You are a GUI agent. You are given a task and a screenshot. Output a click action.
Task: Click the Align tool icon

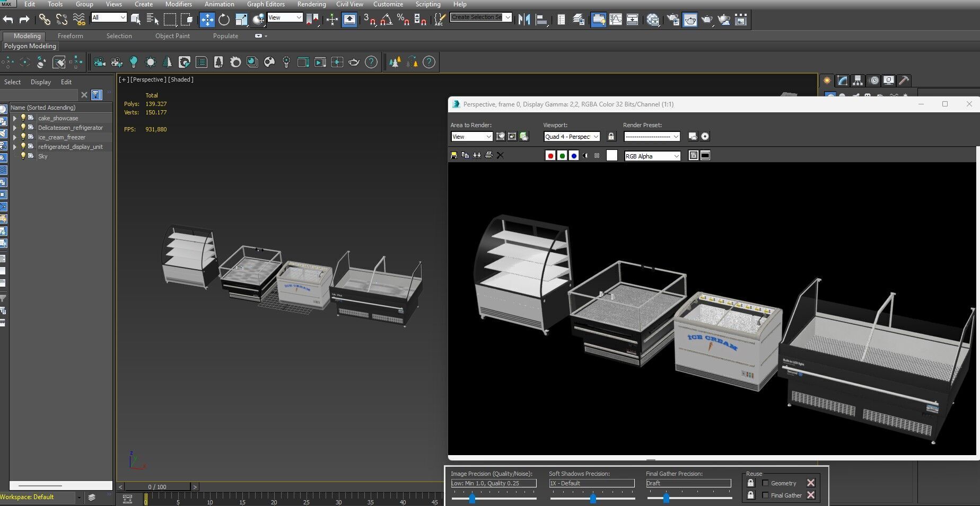click(541, 20)
